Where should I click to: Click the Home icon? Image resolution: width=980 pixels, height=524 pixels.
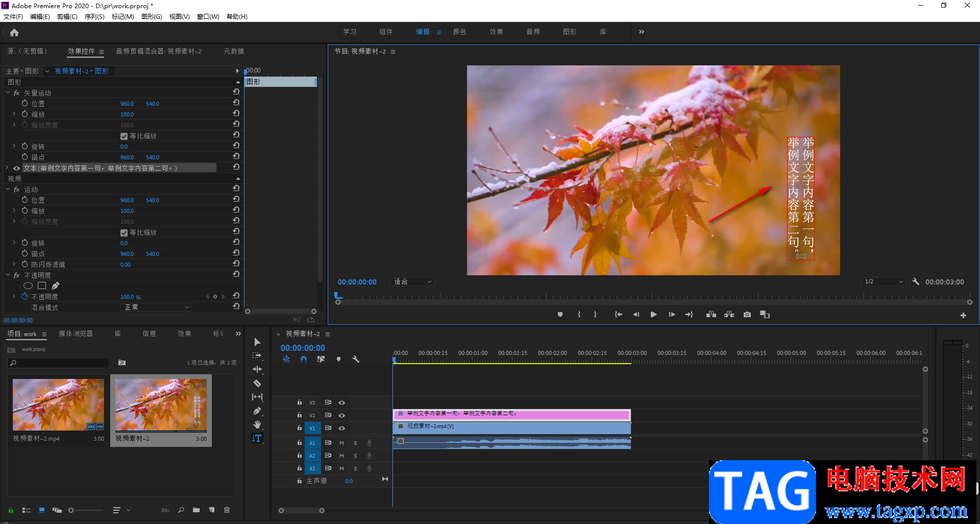coord(14,33)
